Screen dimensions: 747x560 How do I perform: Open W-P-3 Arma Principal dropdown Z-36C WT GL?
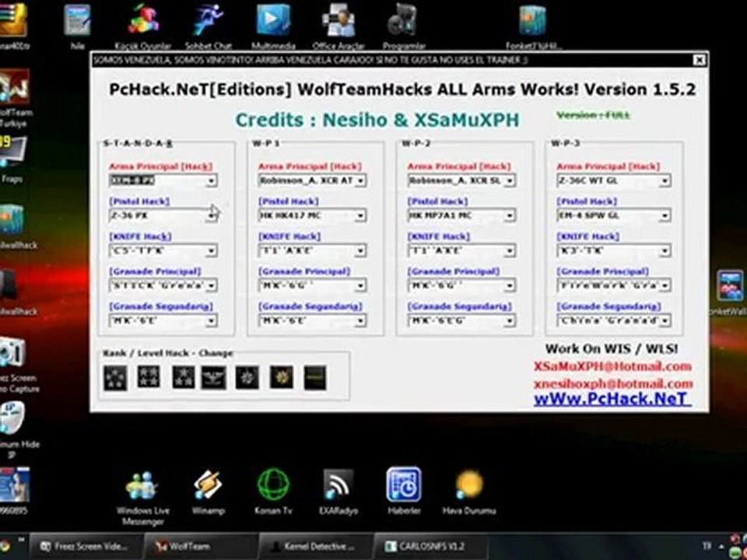(x=614, y=180)
